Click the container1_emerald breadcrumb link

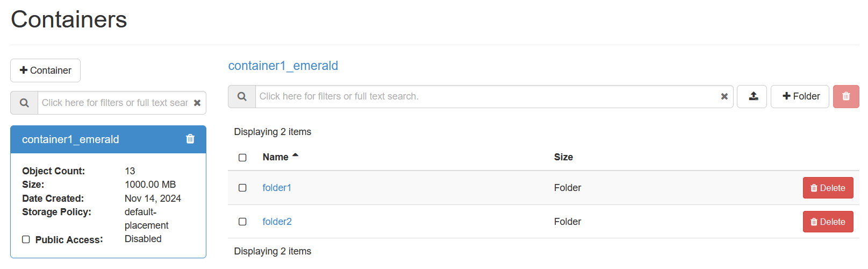[283, 66]
